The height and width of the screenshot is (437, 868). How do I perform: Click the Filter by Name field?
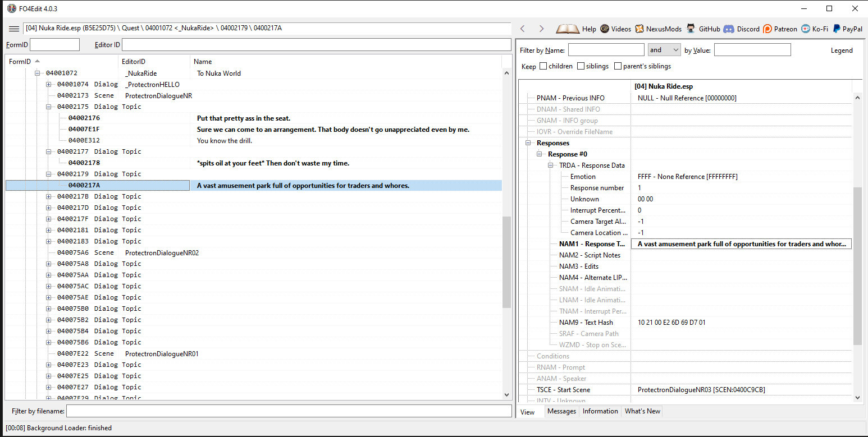[606, 50]
